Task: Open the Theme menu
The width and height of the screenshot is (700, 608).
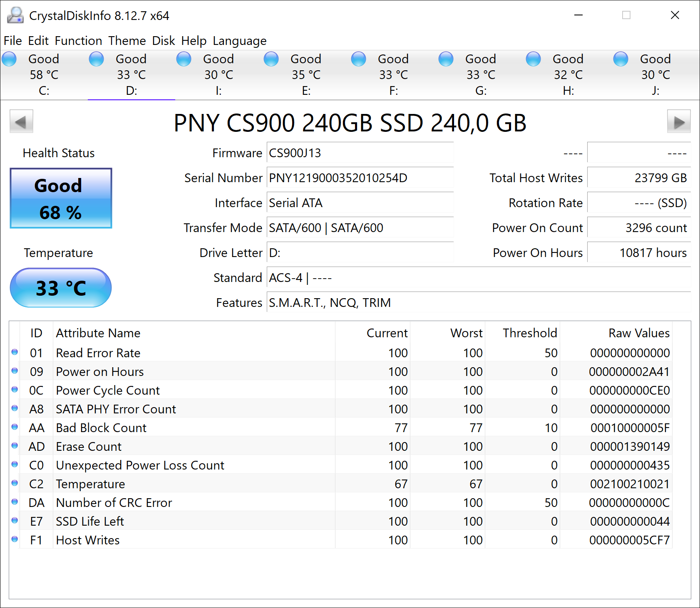Action: [127, 41]
